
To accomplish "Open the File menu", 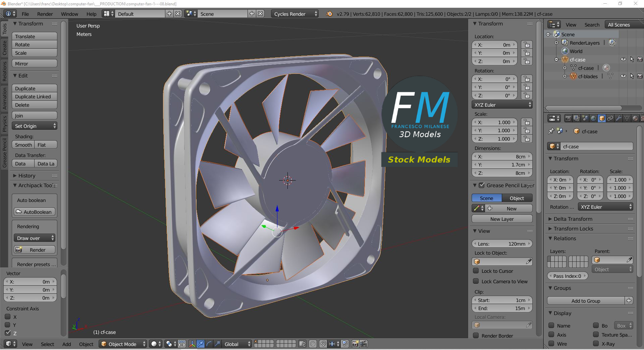I will coord(25,14).
